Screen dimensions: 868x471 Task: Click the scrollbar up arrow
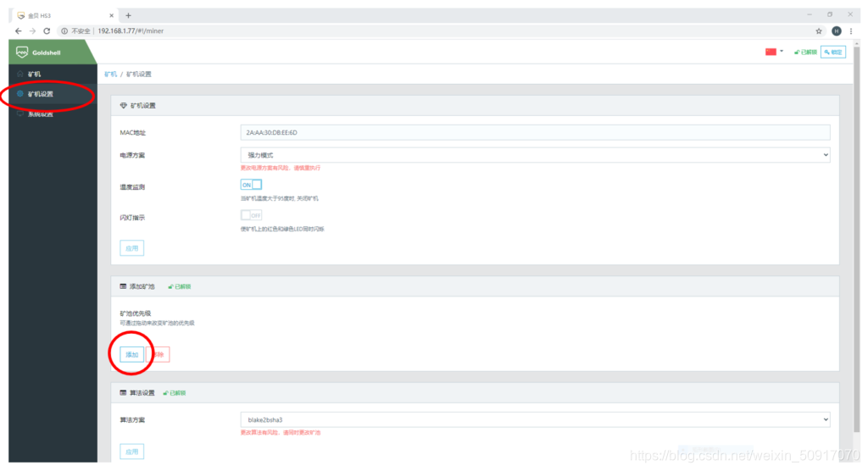857,42
